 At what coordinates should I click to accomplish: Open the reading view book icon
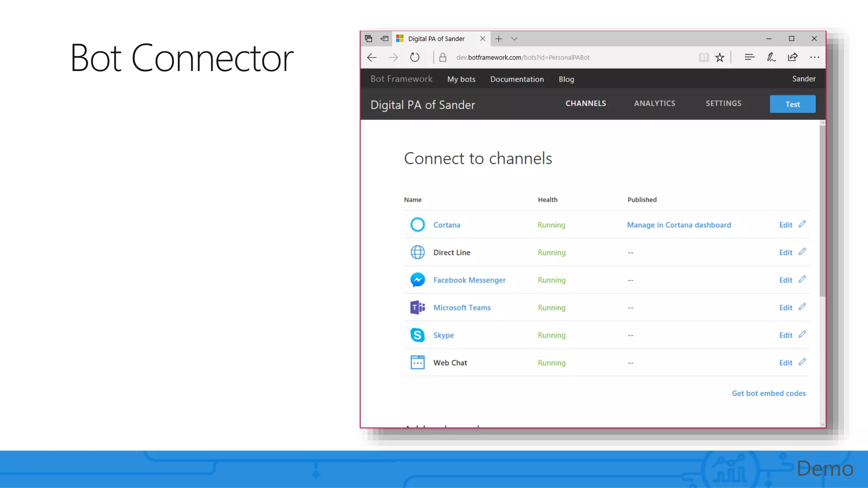click(x=704, y=57)
